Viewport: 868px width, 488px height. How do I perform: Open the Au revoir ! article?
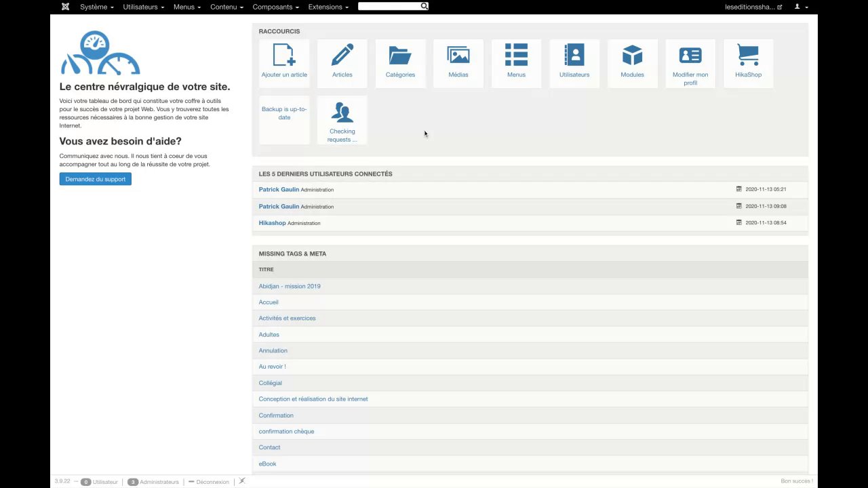(x=272, y=367)
